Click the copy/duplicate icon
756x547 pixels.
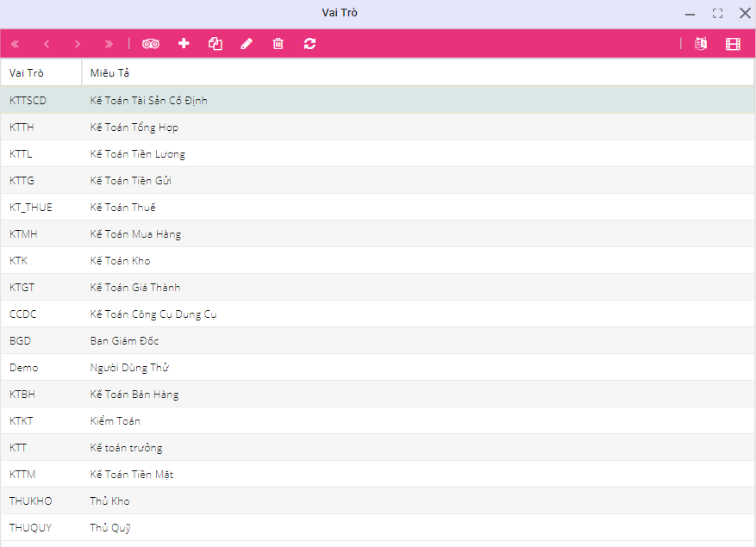[216, 44]
